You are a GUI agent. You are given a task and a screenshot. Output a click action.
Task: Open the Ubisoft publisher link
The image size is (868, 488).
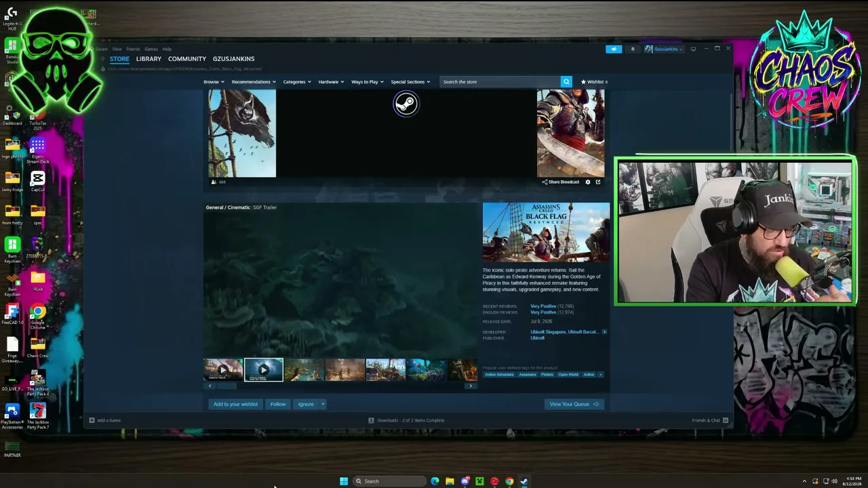tap(537, 338)
